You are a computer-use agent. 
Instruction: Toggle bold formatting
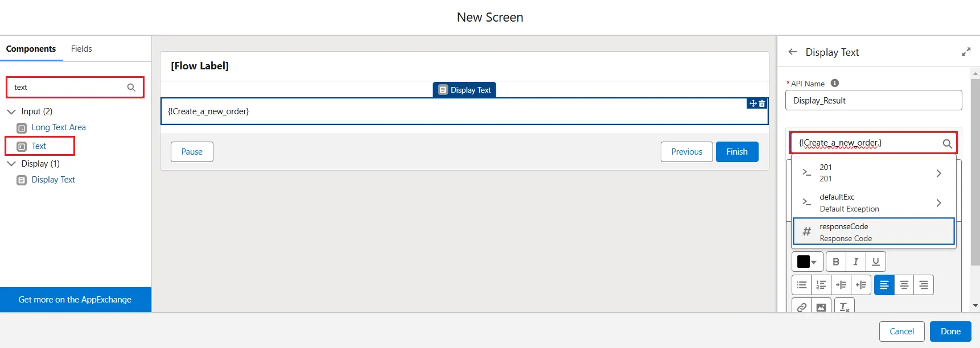click(x=836, y=262)
